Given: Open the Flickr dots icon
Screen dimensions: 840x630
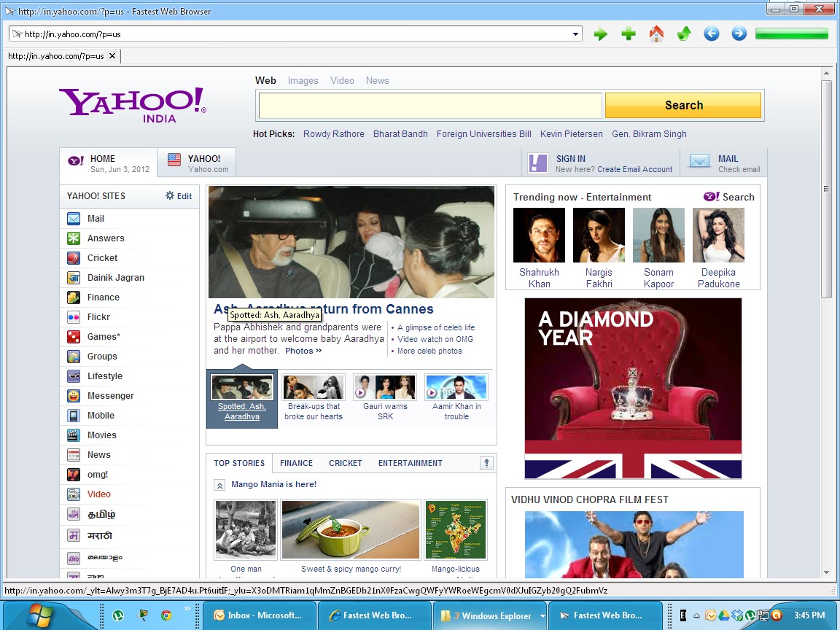Looking at the screenshot, I should click(74, 317).
